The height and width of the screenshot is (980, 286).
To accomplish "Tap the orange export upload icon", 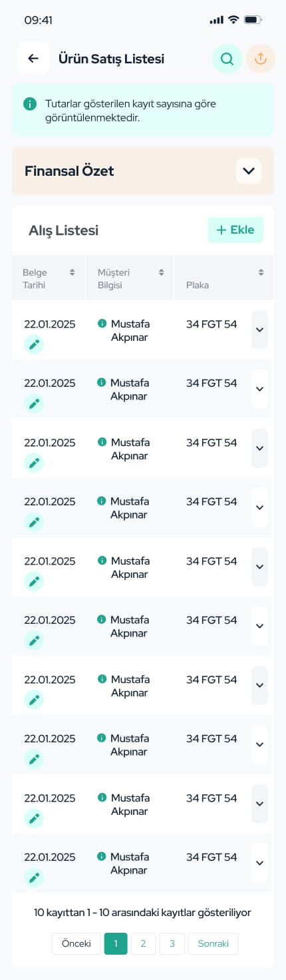I will (x=260, y=59).
